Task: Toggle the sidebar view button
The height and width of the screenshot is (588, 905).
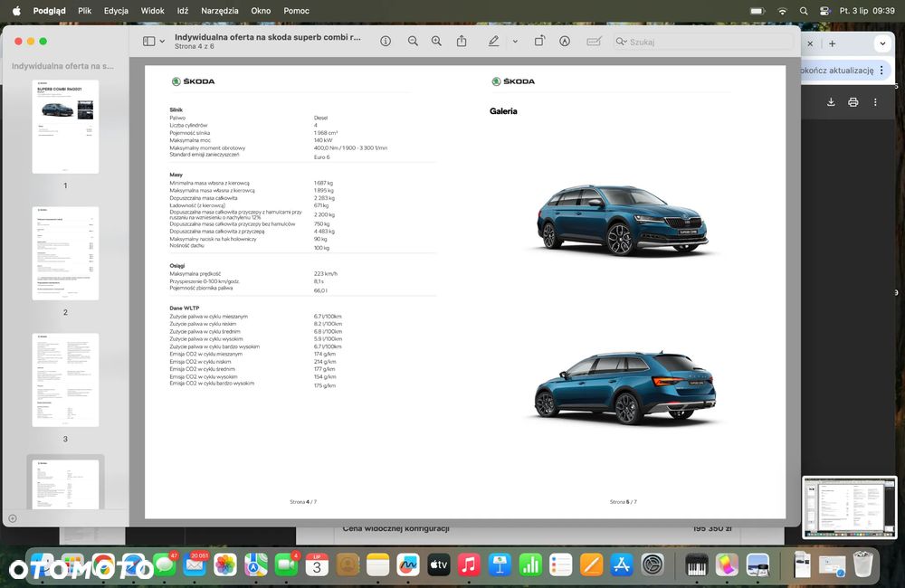Action: coord(149,41)
